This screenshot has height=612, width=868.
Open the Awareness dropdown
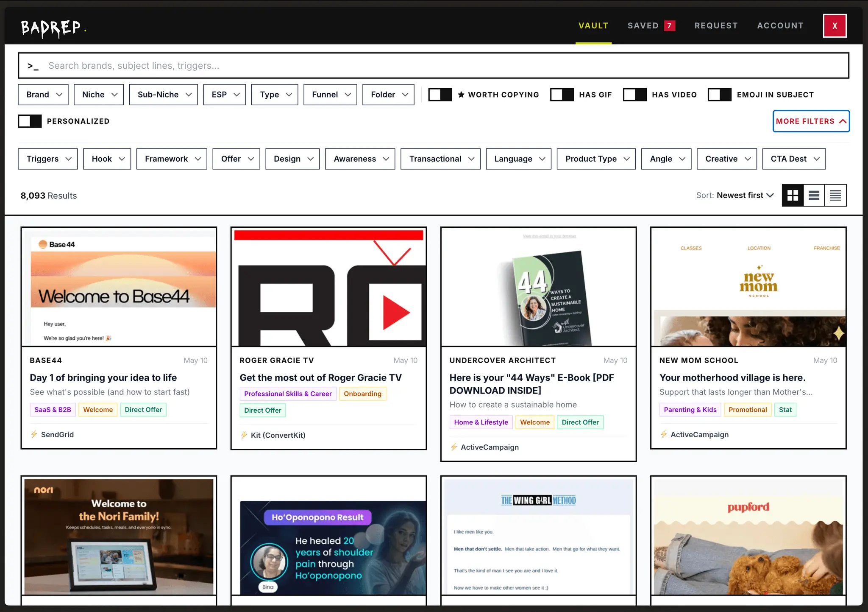(360, 159)
